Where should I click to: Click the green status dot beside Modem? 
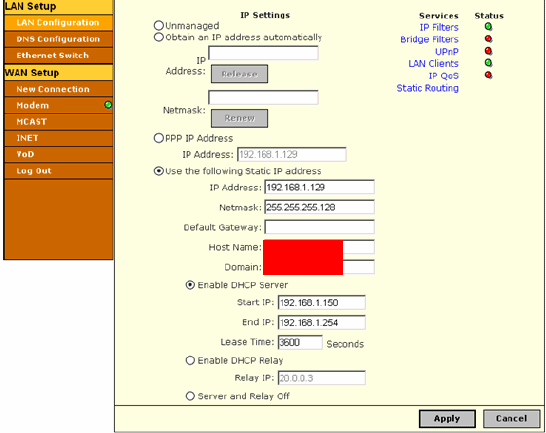tap(108, 105)
